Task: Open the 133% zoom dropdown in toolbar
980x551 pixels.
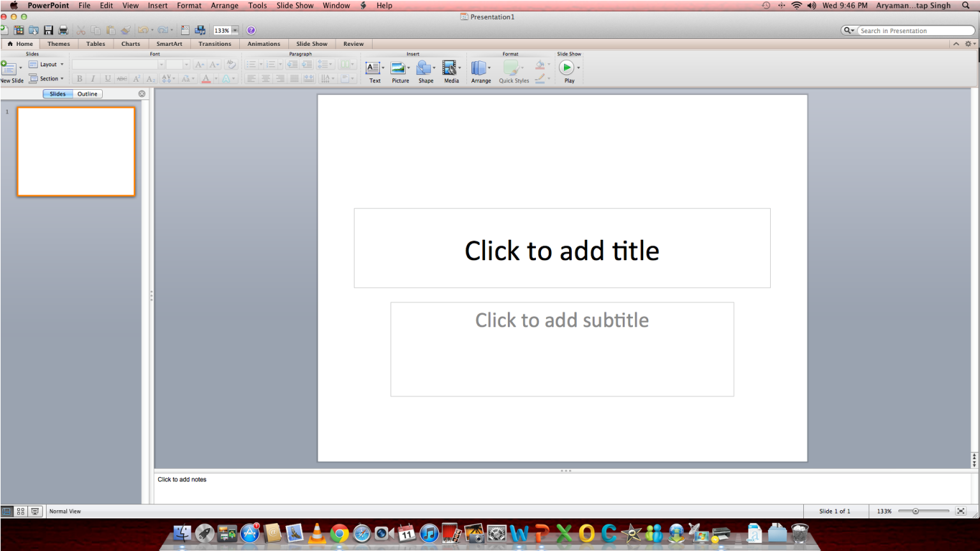Action: coord(235,30)
